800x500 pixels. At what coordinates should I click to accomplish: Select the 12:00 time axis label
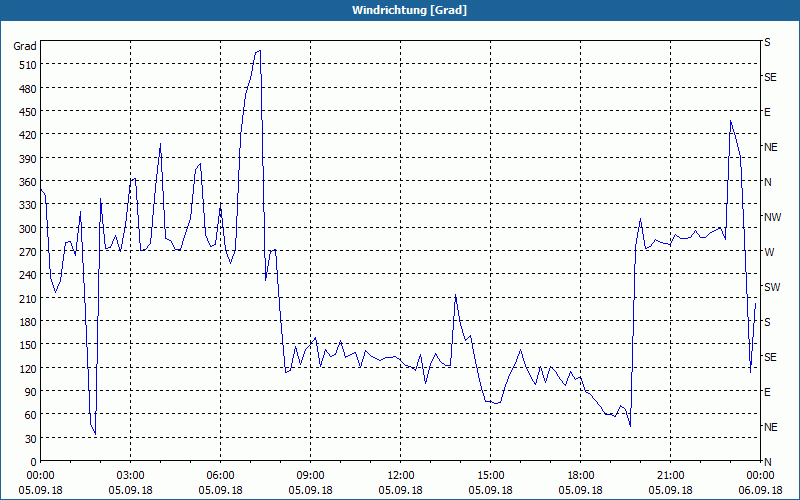point(401,476)
